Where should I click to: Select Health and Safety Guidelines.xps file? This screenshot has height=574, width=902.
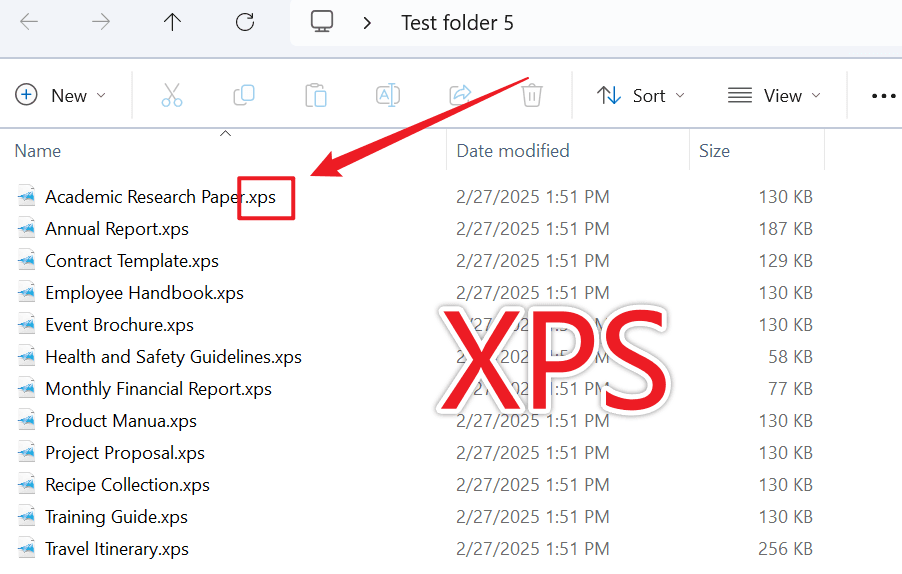[173, 357]
